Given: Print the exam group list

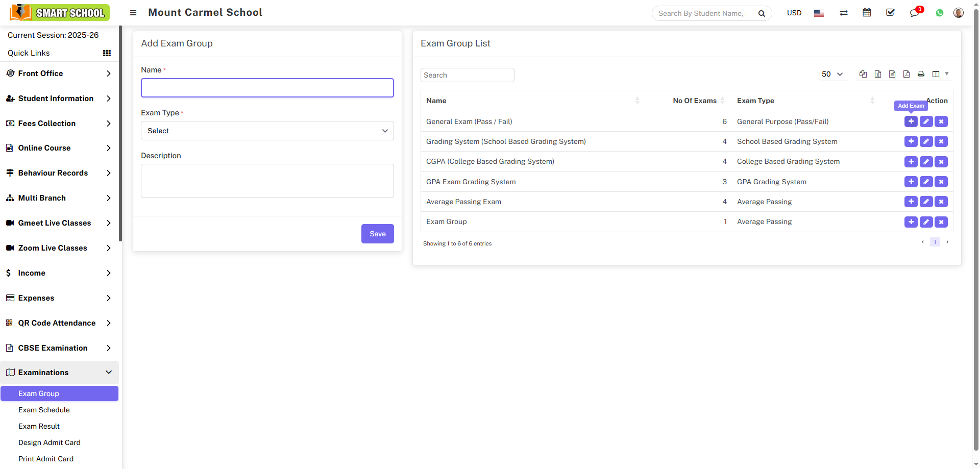Looking at the screenshot, I should click(x=921, y=75).
